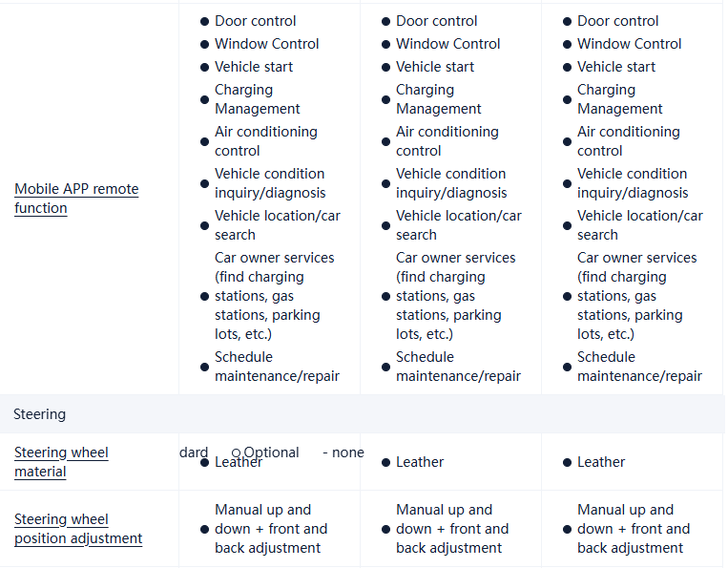Collapse the Steering section header
This screenshot has height=568, width=728.
click(x=40, y=414)
